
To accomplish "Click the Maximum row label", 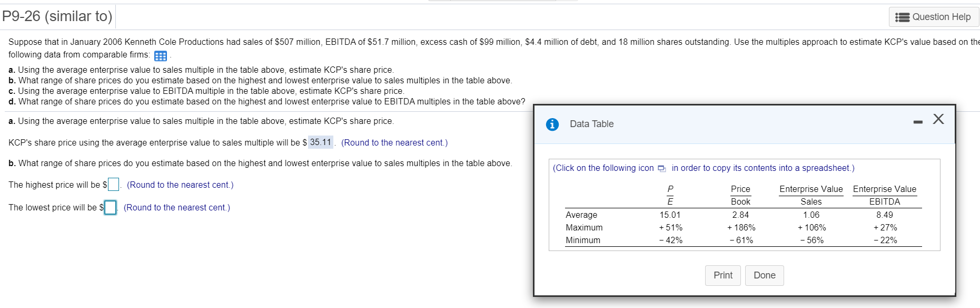I will (x=584, y=227).
